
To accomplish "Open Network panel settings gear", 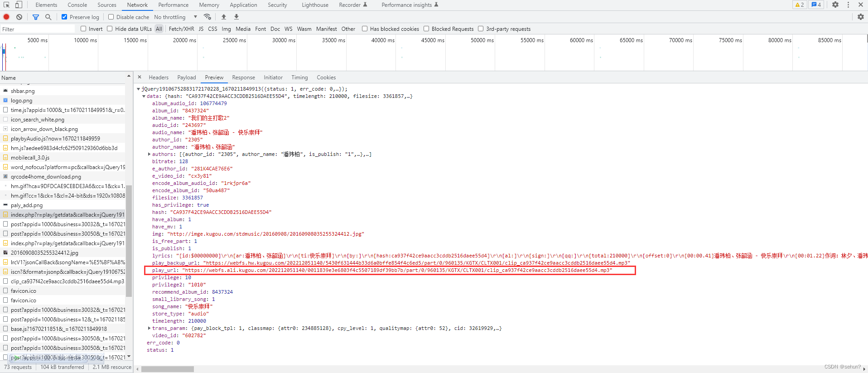I will (860, 17).
